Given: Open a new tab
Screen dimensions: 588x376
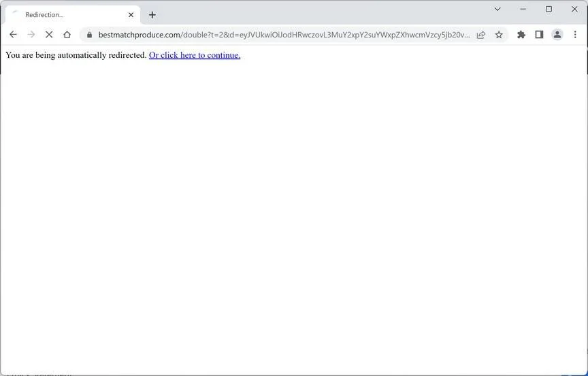Looking at the screenshot, I should (152, 15).
